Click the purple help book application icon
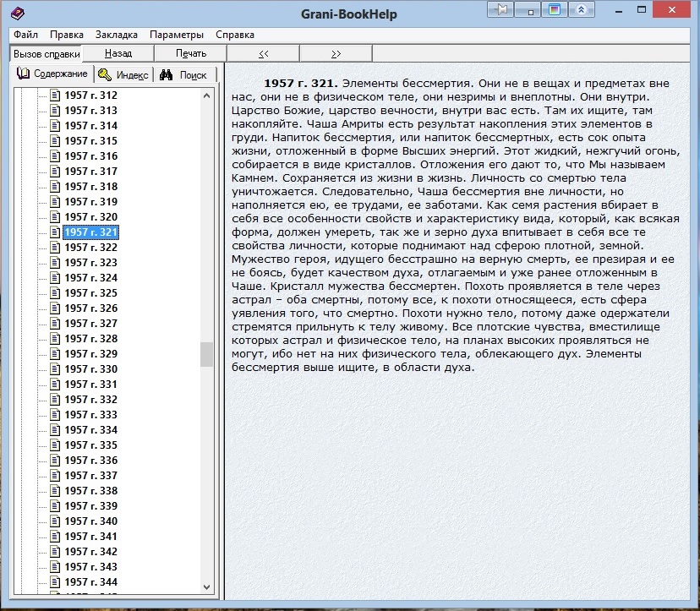Screen dimensions: 700x611 [x=15, y=14]
